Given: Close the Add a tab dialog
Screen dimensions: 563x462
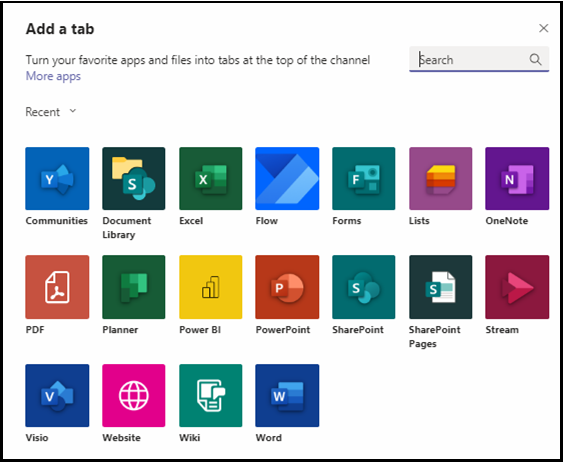Looking at the screenshot, I should click(544, 28).
